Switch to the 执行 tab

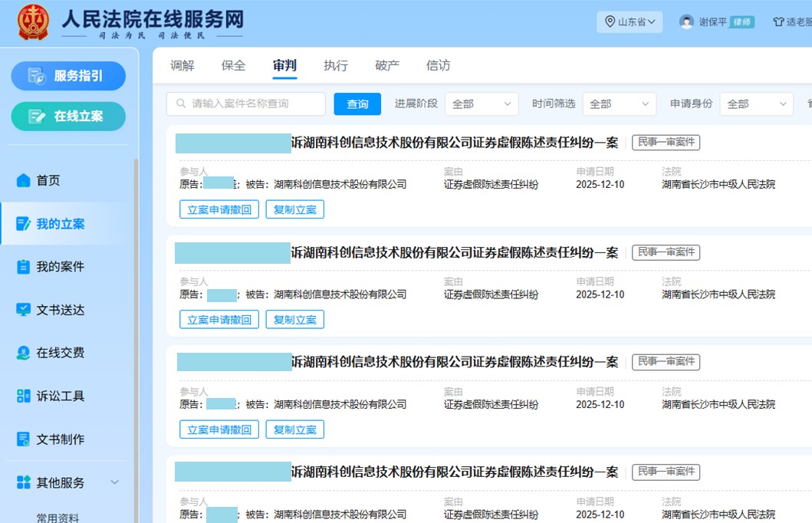click(336, 65)
